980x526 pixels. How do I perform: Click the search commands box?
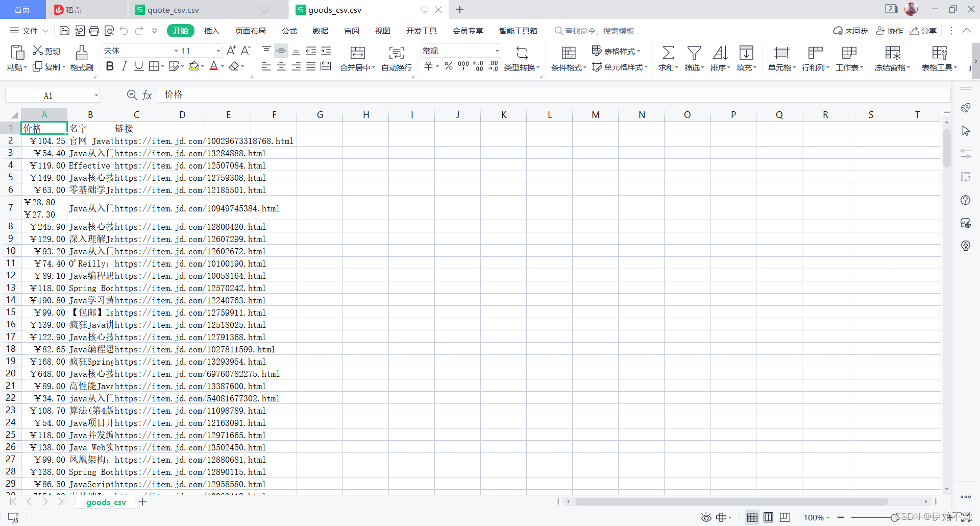click(595, 31)
